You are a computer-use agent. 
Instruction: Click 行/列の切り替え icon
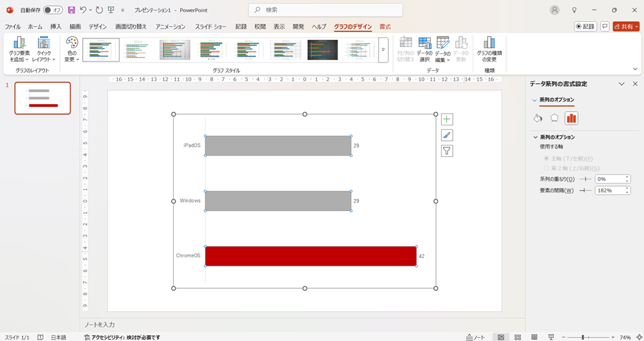405,50
